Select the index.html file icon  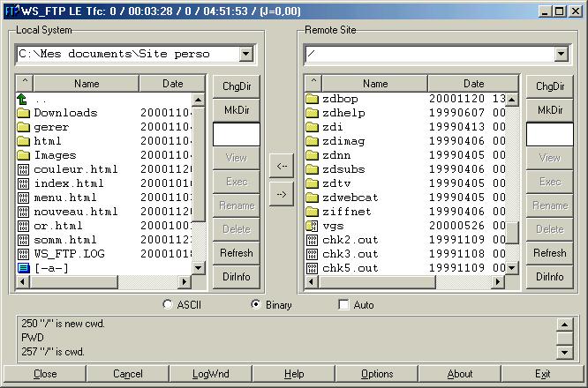[x=23, y=183]
